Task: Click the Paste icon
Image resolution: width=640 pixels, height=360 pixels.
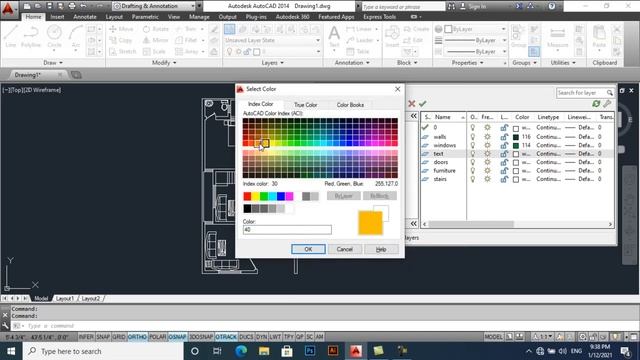Action: click(x=599, y=37)
